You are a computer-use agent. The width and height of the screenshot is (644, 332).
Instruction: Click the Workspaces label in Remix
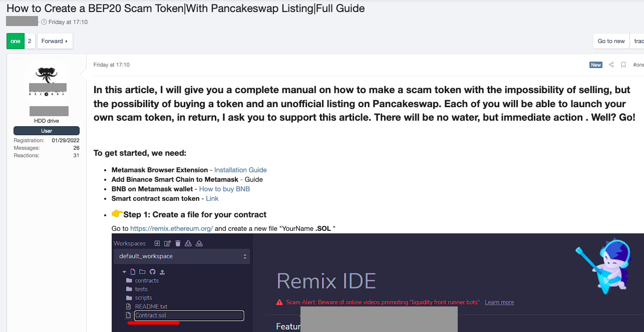click(x=130, y=243)
